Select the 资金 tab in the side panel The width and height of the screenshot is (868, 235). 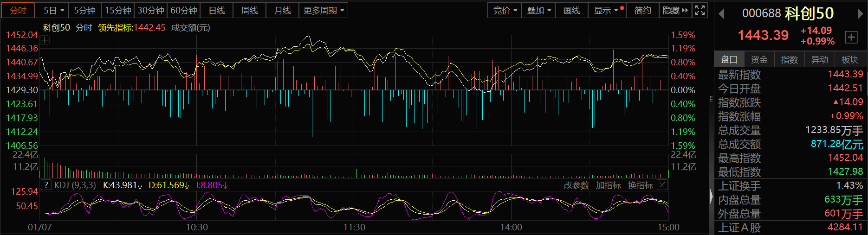pos(759,59)
